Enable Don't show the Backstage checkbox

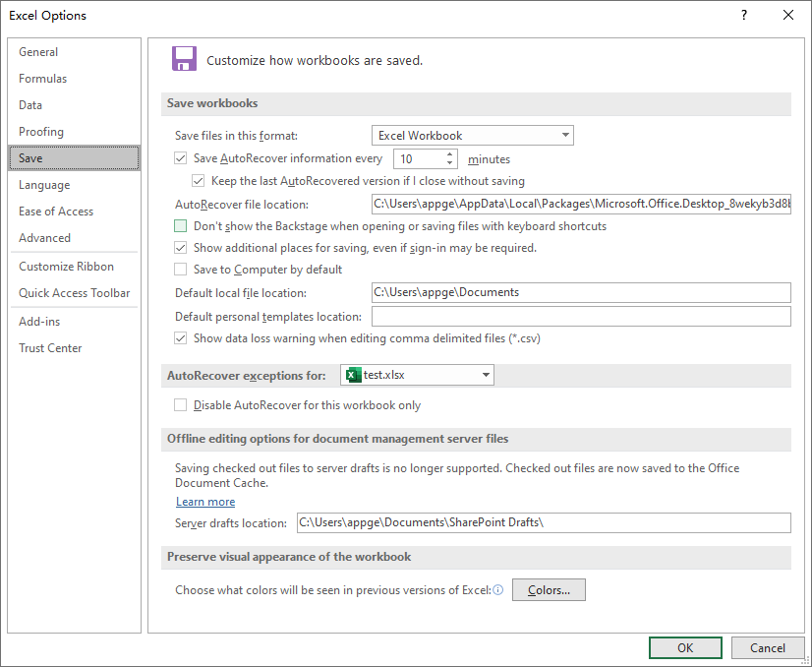click(x=180, y=225)
